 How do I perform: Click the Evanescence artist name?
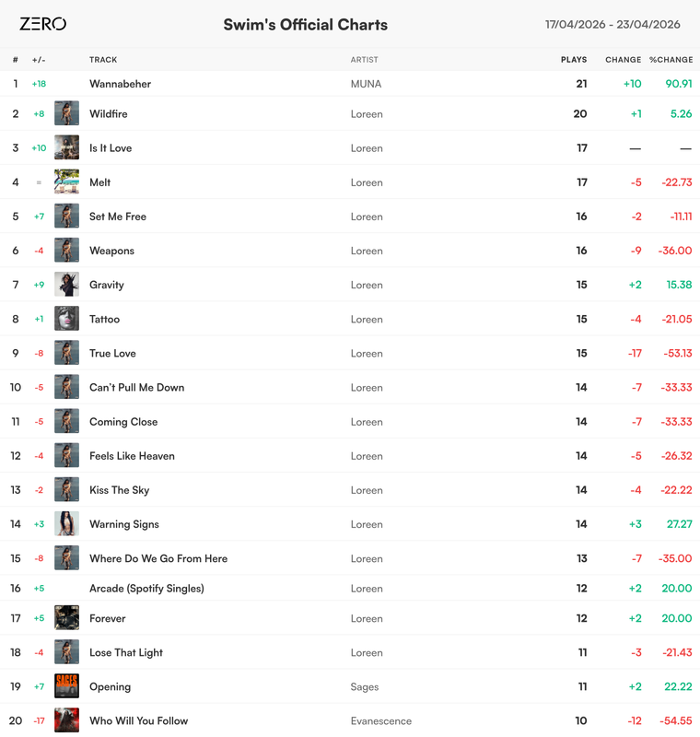click(x=381, y=720)
